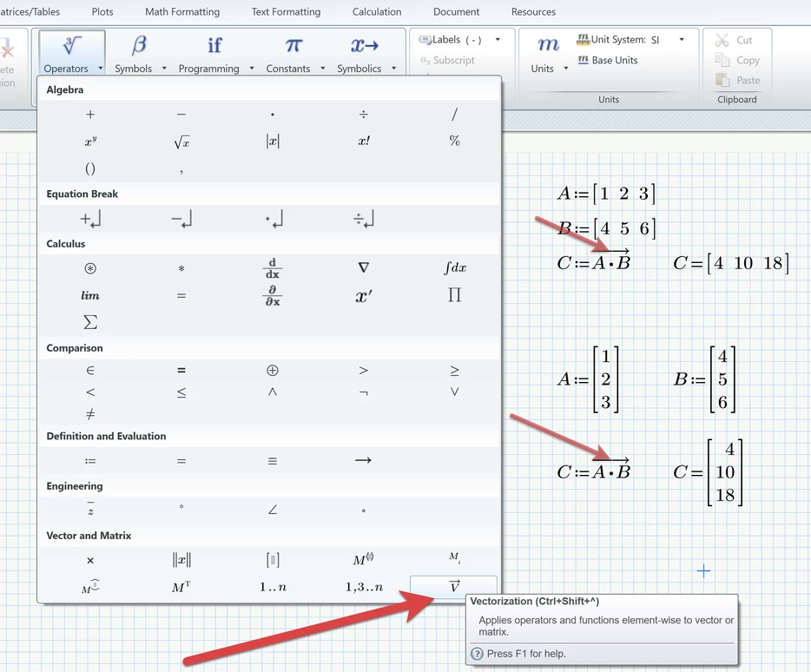Insert the less than or equal operator
Viewport: 811px width, 672px height.
click(x=181, y=392)
